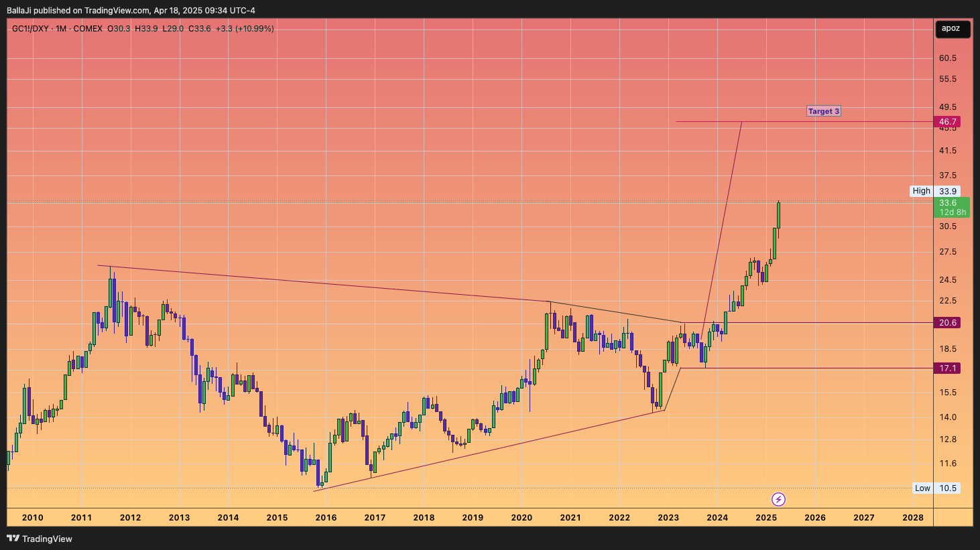Click COMEX in the chart legend
The height and width of the screenshot is (550, 980).
88,29
